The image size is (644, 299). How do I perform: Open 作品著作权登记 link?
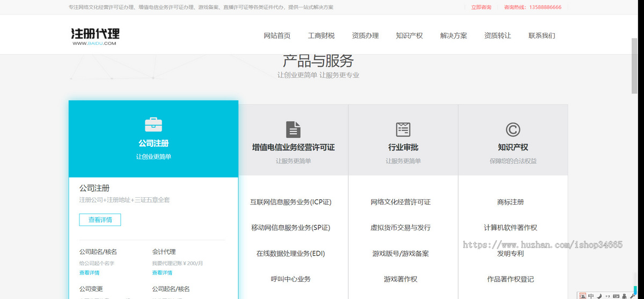pos(510,279)
